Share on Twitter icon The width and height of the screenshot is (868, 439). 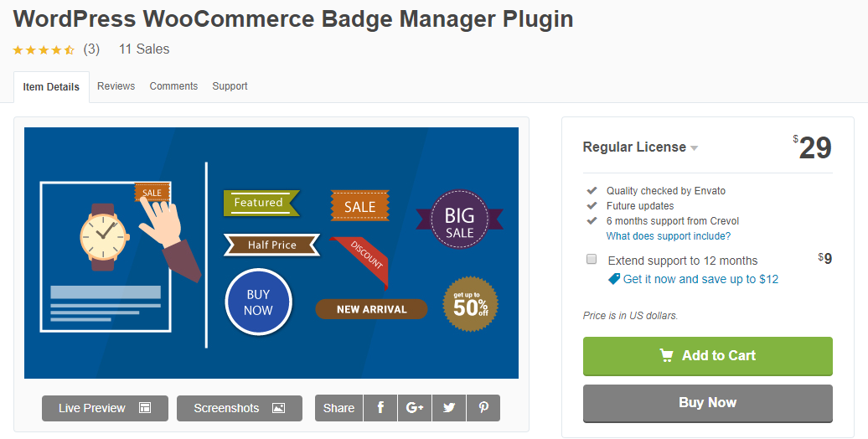pyautogui.click(x=449, y=408)
